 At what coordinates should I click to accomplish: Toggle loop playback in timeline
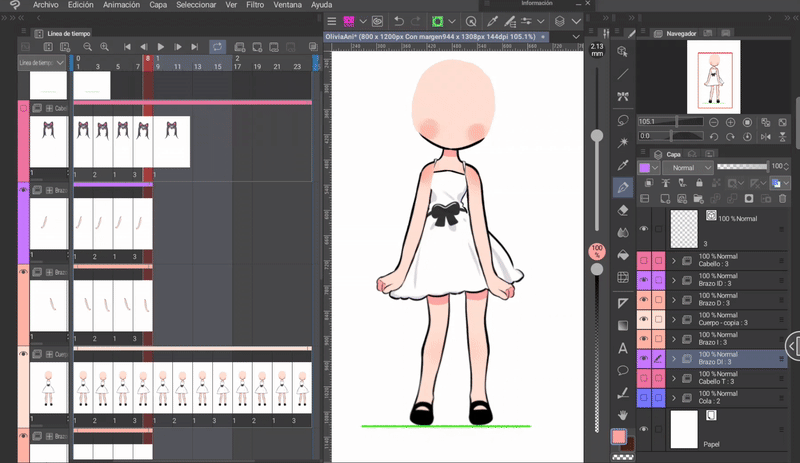[x=217, y=46]
